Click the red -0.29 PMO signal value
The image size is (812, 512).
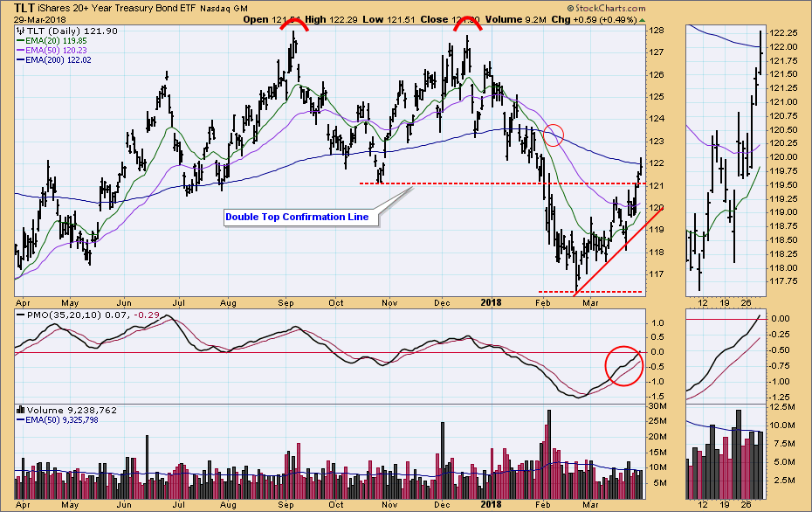[x=147, y=315]
